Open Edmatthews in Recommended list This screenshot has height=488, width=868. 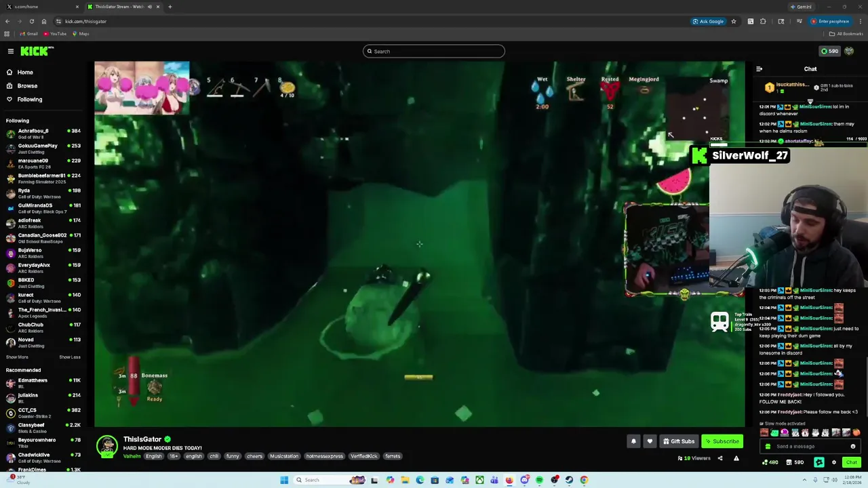[43, 383]
